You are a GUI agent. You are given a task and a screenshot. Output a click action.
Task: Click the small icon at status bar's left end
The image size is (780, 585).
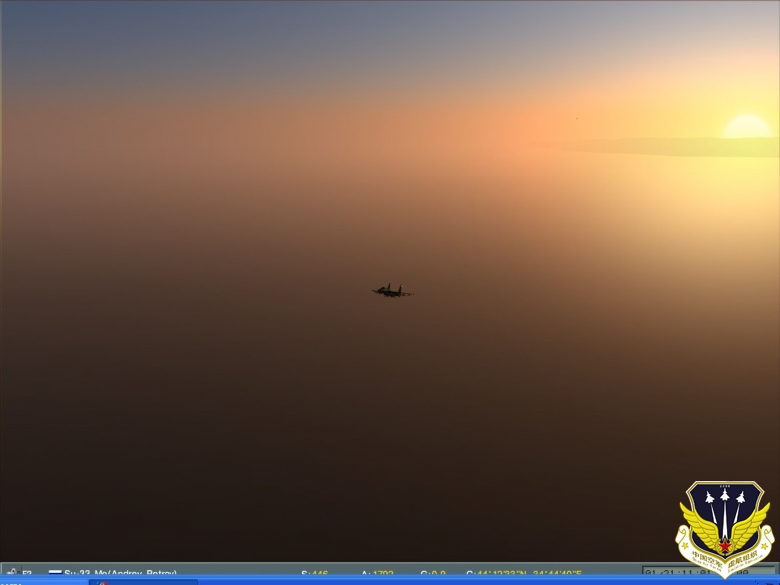pyautogui.click(x=11, y=573)
